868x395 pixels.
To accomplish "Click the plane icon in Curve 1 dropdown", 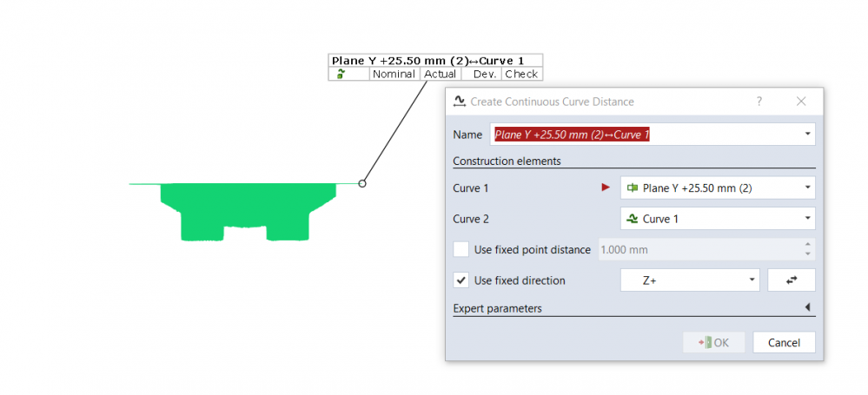I will 633,188.
